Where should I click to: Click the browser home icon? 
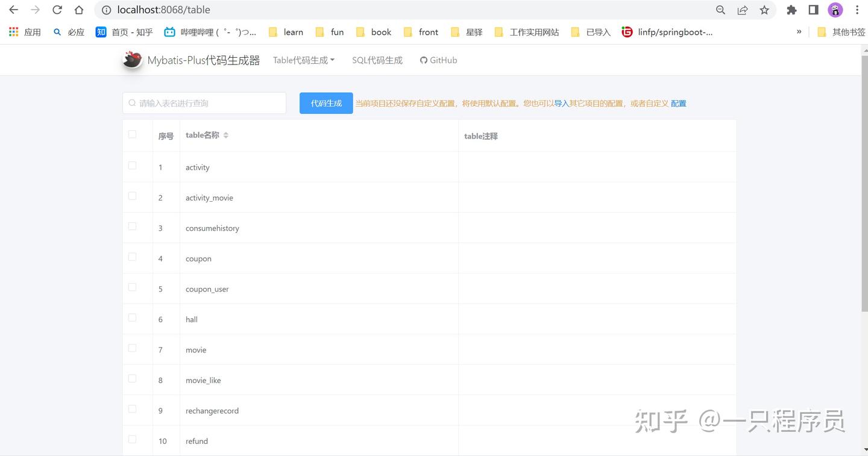78,10
